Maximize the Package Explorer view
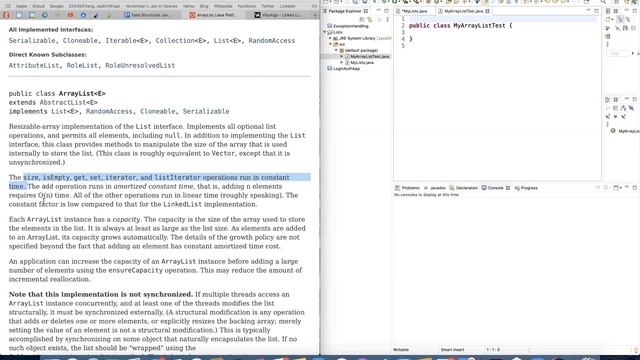Viewport: 640px width, 360px height. tap(386, 11)
